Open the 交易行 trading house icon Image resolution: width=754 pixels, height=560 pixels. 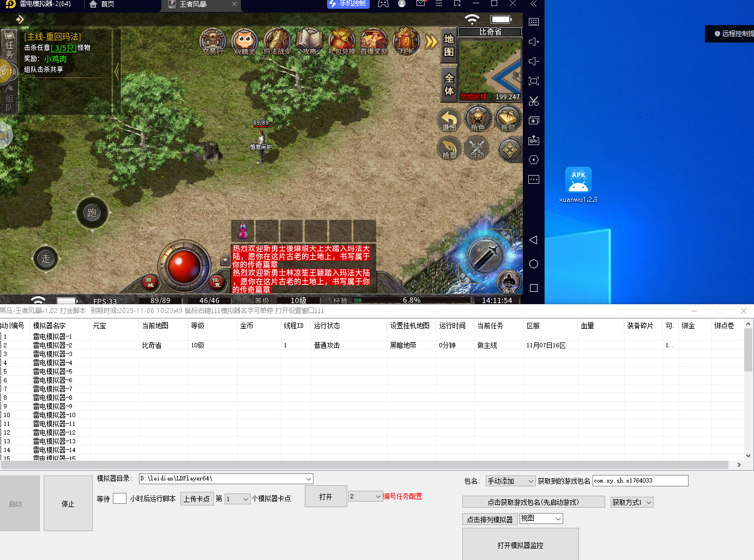click(213, 41)
